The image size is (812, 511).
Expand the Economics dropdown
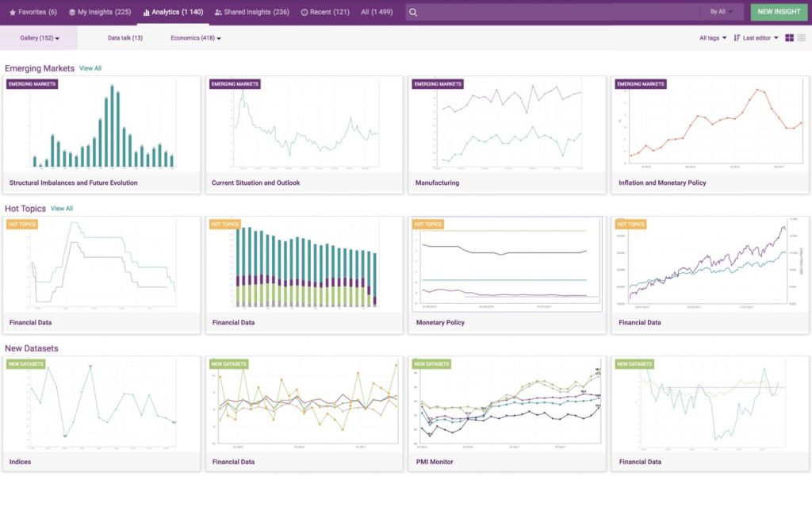pos(195,38)
